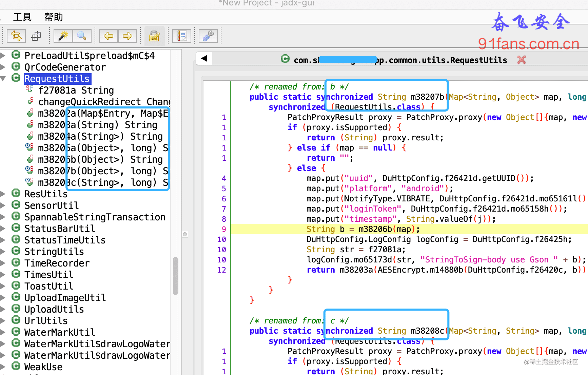Select the SensorUtil class name
Screen dimensions: 588x375
click(x=52, y=205)
